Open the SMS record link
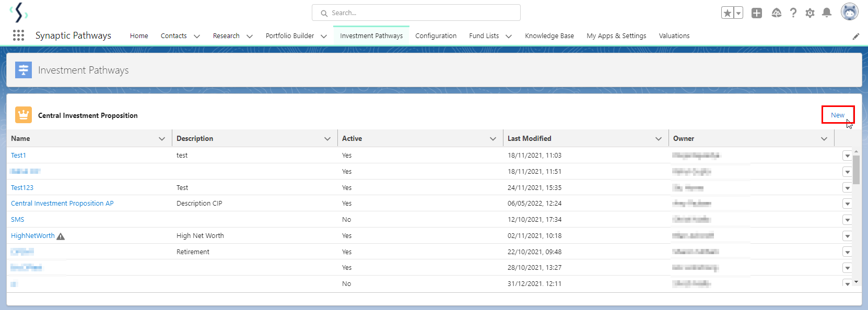Screen dimensions: 868x310 tap(17, 220)
